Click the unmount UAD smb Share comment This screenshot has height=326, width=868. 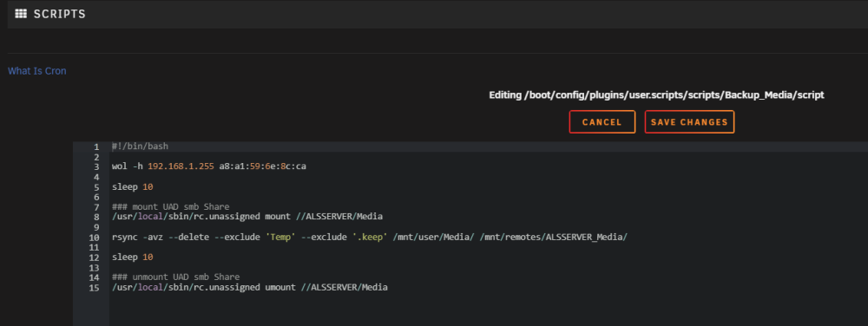[x=175, y=277]
